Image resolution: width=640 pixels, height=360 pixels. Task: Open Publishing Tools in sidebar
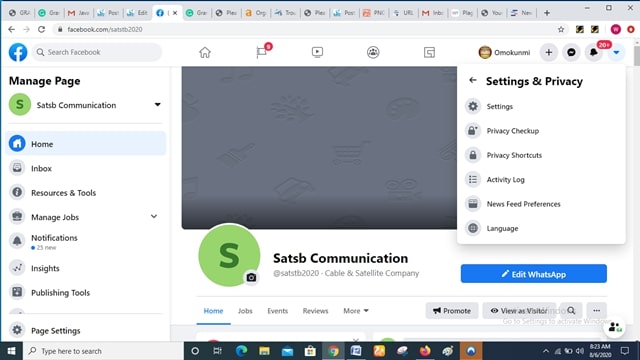click(x=86, y=293)
